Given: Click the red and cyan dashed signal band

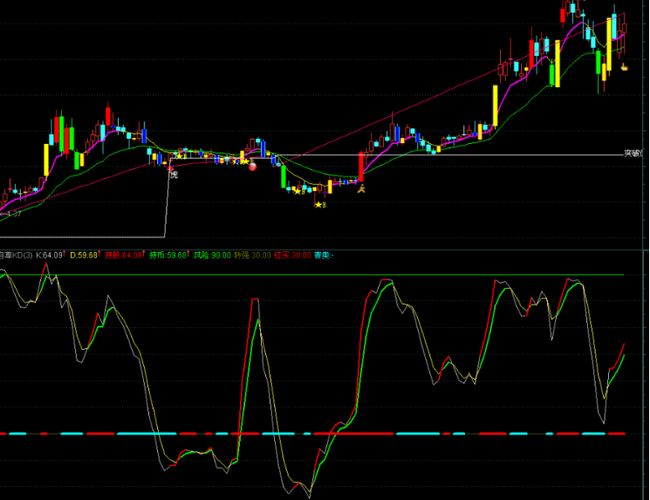Looking at the screenshot, I should pos(300,434).
